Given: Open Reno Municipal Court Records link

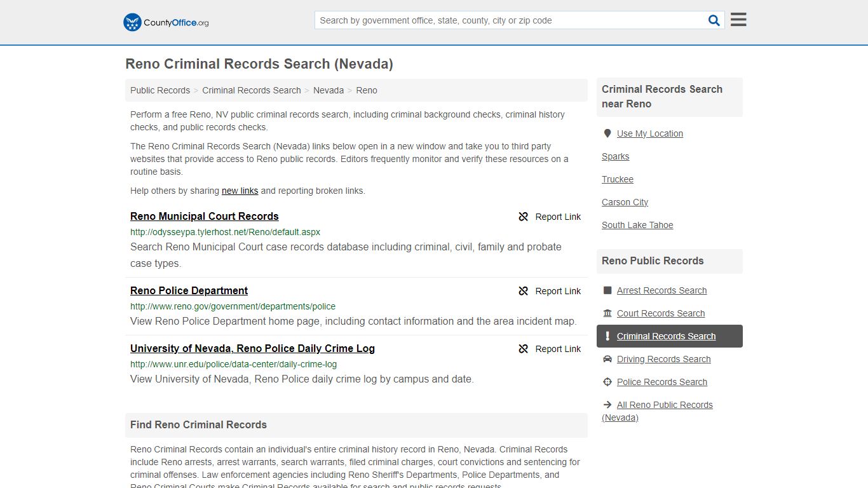Looking at the screenshot, I should (205, 216).
